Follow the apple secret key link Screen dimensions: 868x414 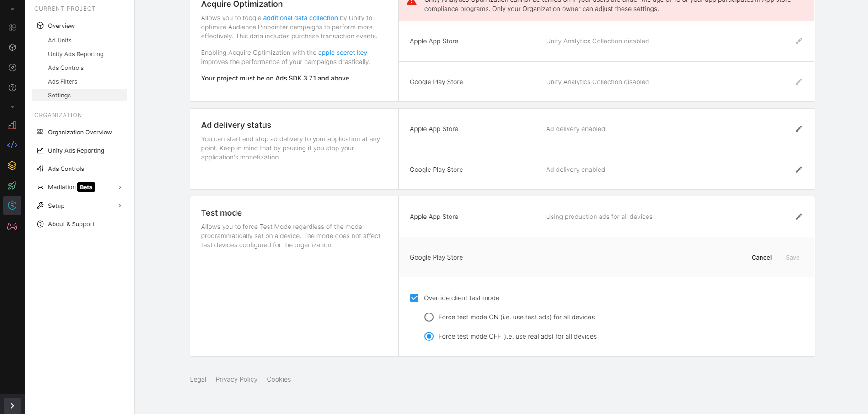[343, 53]
